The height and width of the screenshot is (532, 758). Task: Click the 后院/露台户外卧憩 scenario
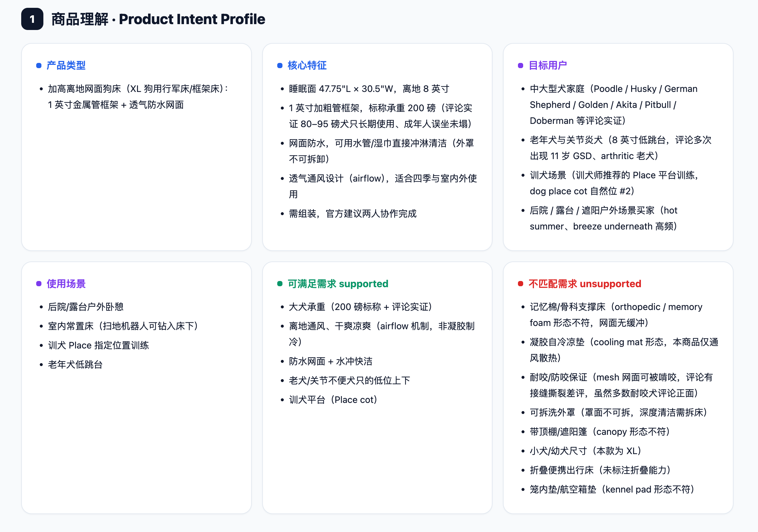tap(85, 307)
